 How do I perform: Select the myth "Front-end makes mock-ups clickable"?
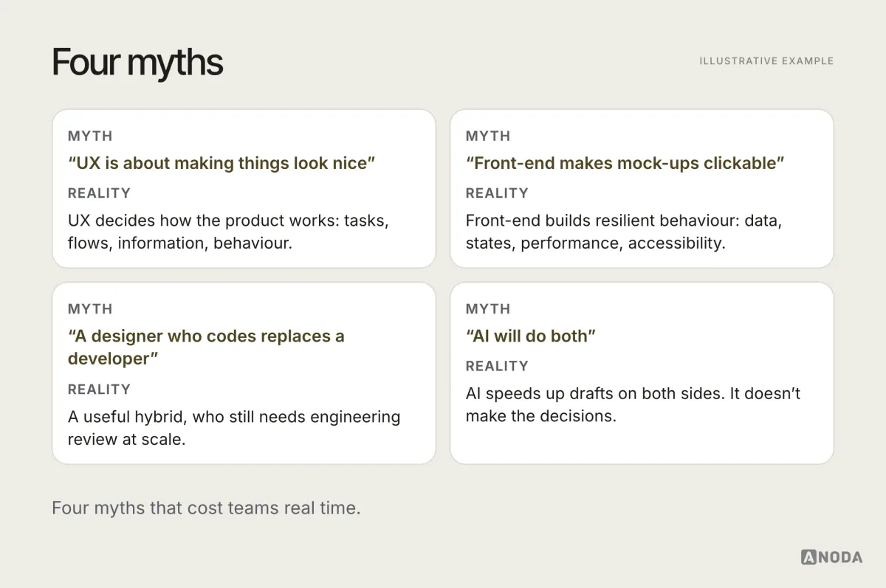(x=625, y=163)
